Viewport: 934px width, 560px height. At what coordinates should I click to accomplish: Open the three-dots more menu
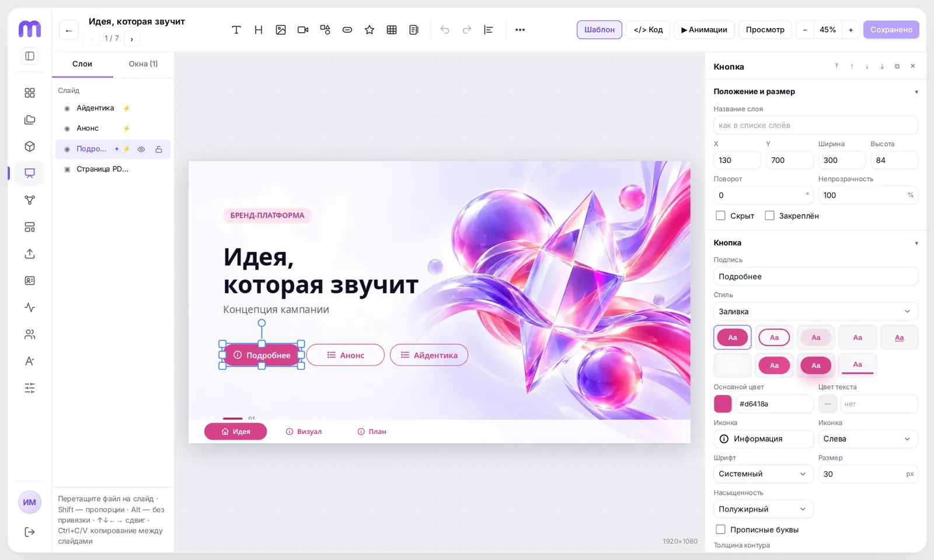coord(520,30)
